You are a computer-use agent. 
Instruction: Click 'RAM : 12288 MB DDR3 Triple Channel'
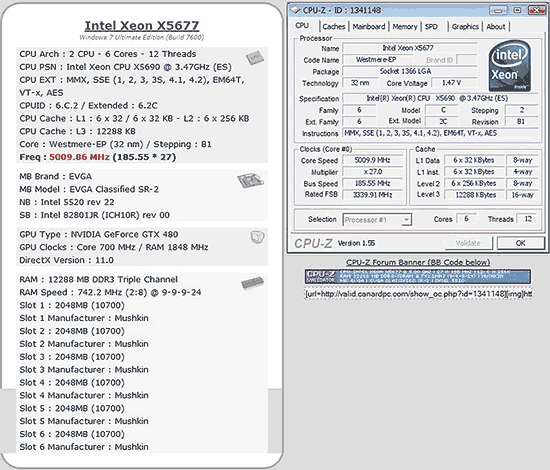click(99, 280)
